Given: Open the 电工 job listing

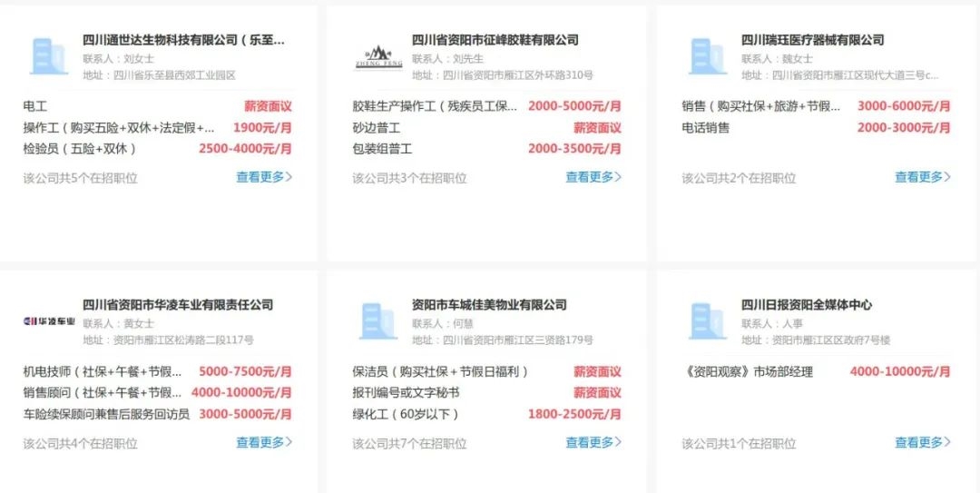Looking at the screenshot, I should click(35, 106).
